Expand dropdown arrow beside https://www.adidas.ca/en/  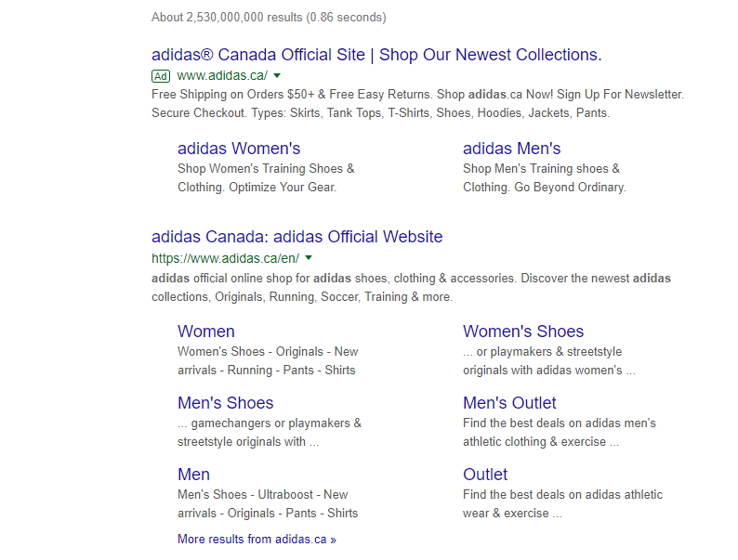pos(309,257)
